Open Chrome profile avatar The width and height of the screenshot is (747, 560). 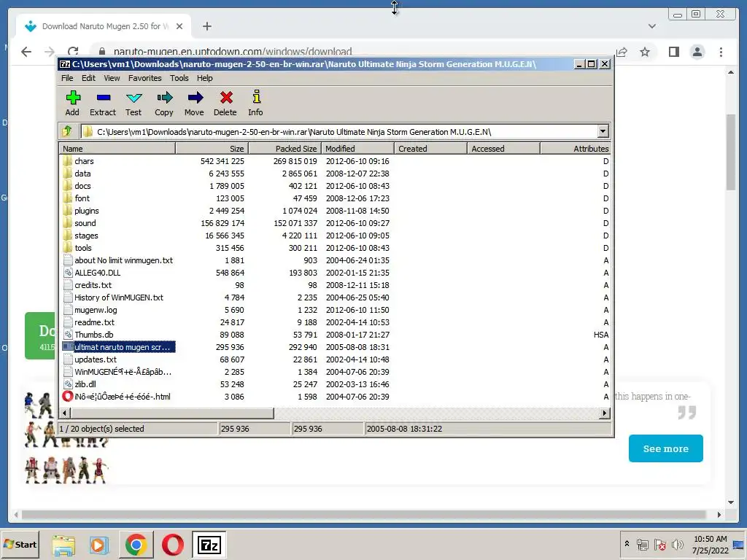coord(697,52)
